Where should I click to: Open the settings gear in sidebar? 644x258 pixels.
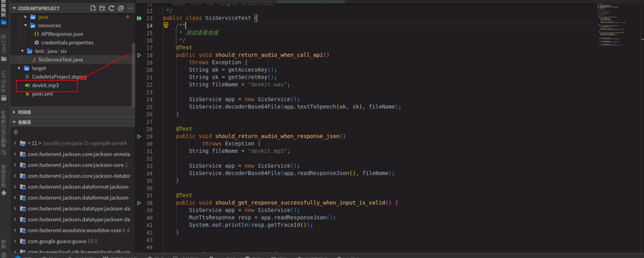[x=4, y=255]
